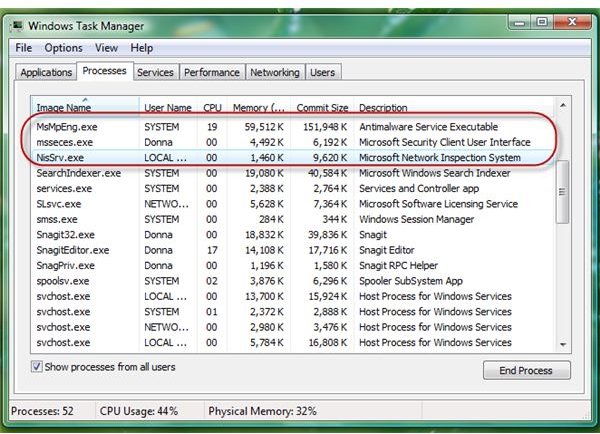Select the spoolsv.exe process row
This screenshot has height=434, width=600.
292,281
